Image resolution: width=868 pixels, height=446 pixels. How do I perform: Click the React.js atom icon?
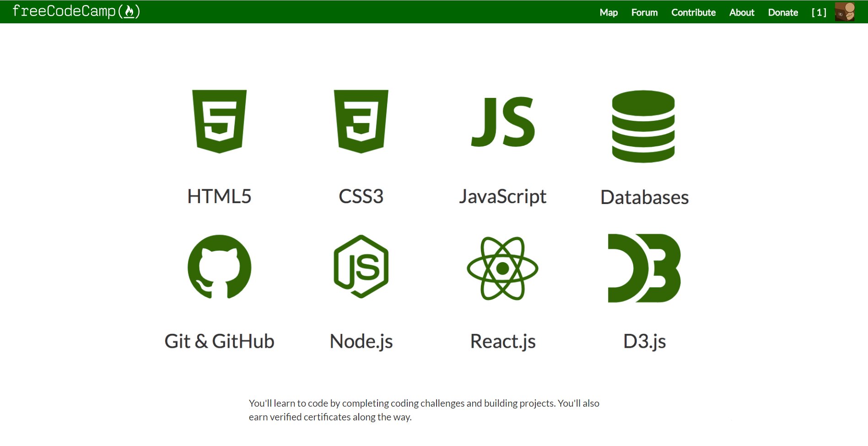[502, 268]
